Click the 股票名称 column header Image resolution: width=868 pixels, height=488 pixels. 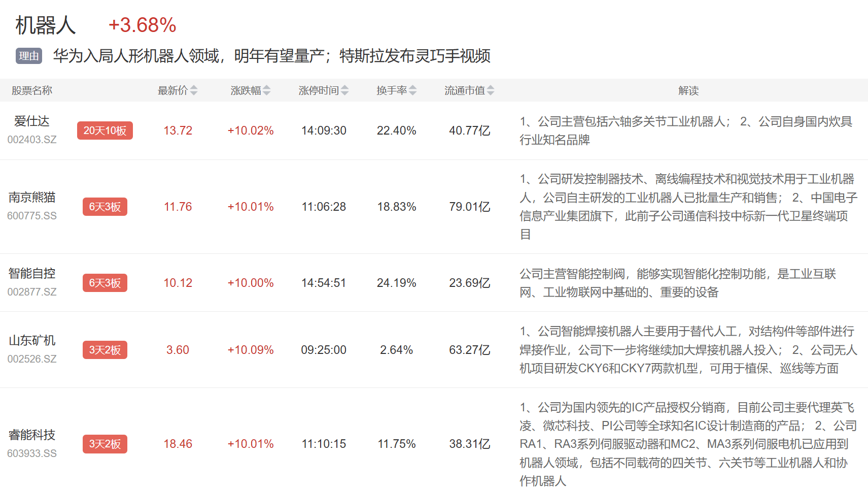tap(32, 90)
